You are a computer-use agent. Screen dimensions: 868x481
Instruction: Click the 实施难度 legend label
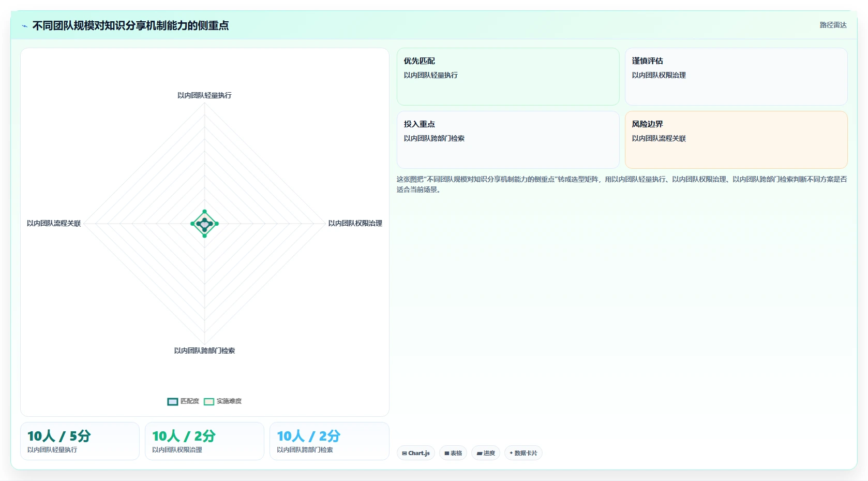tap(229, 401)
